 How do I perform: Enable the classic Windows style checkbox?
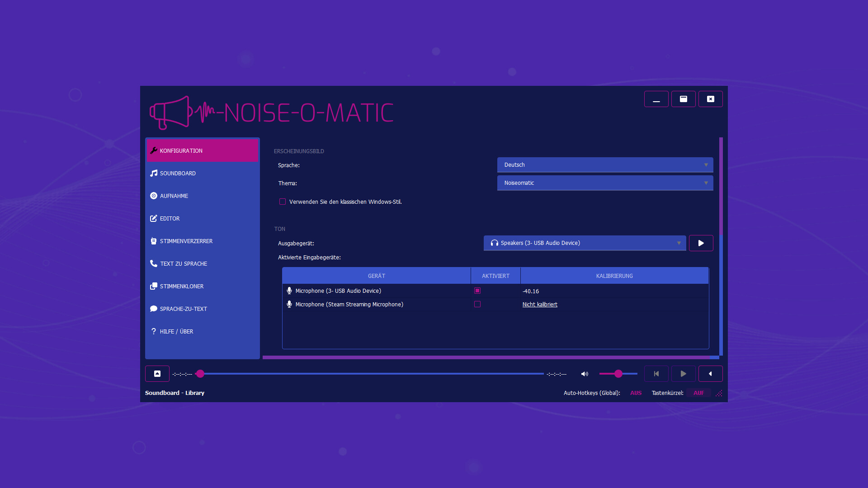pos(283,202)
